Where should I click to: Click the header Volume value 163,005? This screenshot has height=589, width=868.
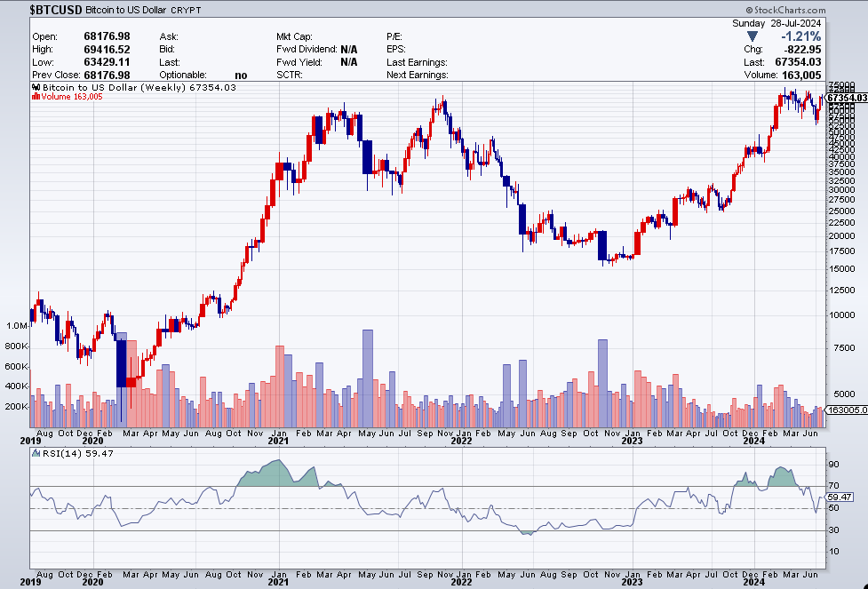pyautogui.click(x=801, y=75)
